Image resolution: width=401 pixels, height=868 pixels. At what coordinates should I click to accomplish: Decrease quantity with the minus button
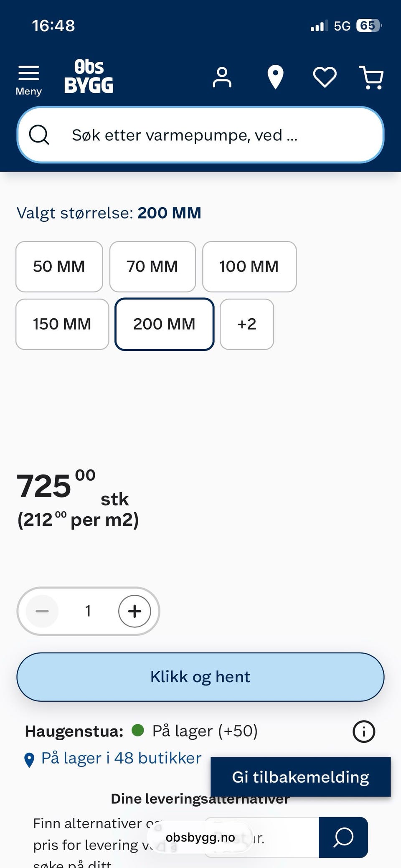pos(42,611)
